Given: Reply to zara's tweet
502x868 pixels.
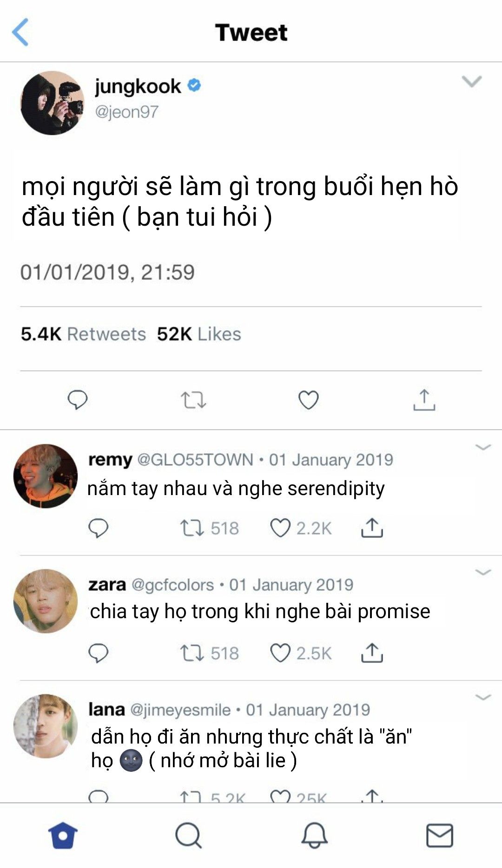Looking at the screenshot, I should pyautogui.click(x=98, y=653).
